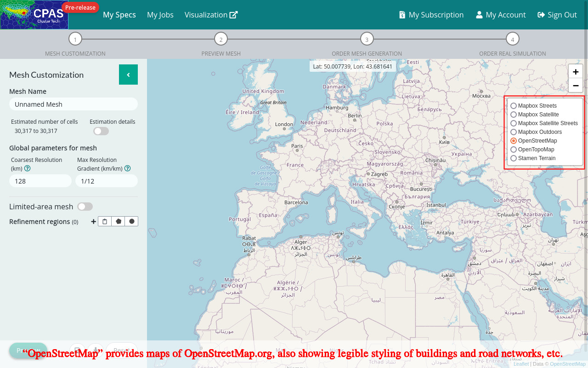Screen dimensions: 588x368
Task: Open the My Jobs page
Action: click(160, 15)
